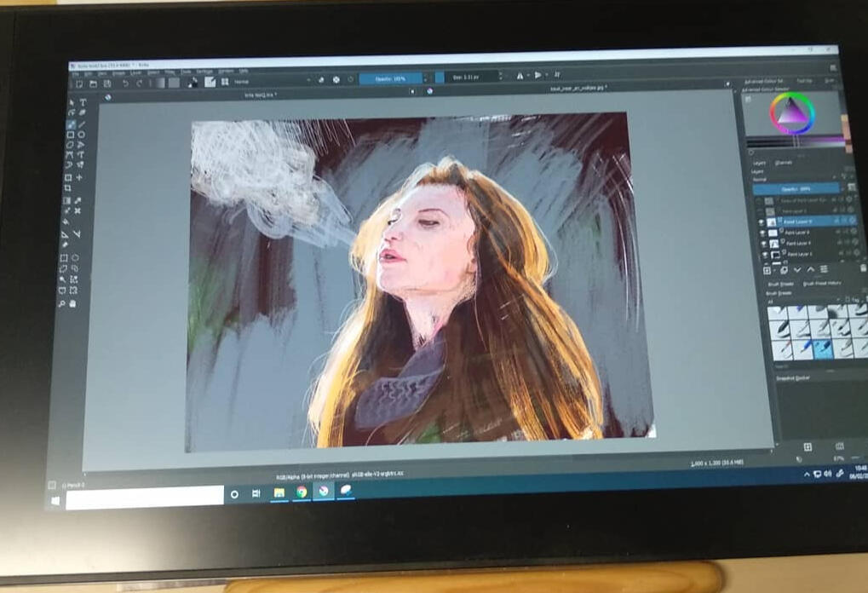Expand horizontal mirror options arrow
The height and width of the screenshot is (593, 868).
(528, 76)
